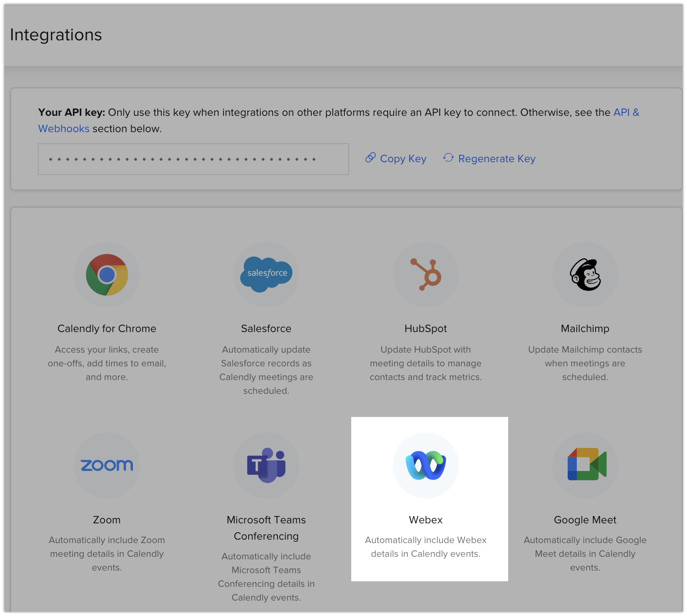The height and width of the screenshot is (616, 687).
Task: Click the Google Meet camera logo
Action: tap(587, 464)
